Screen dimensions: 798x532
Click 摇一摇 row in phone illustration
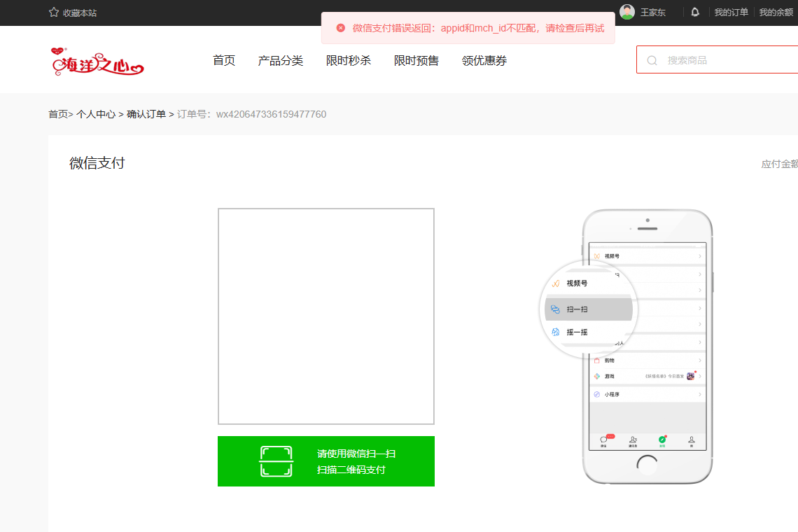click(589, 332)
